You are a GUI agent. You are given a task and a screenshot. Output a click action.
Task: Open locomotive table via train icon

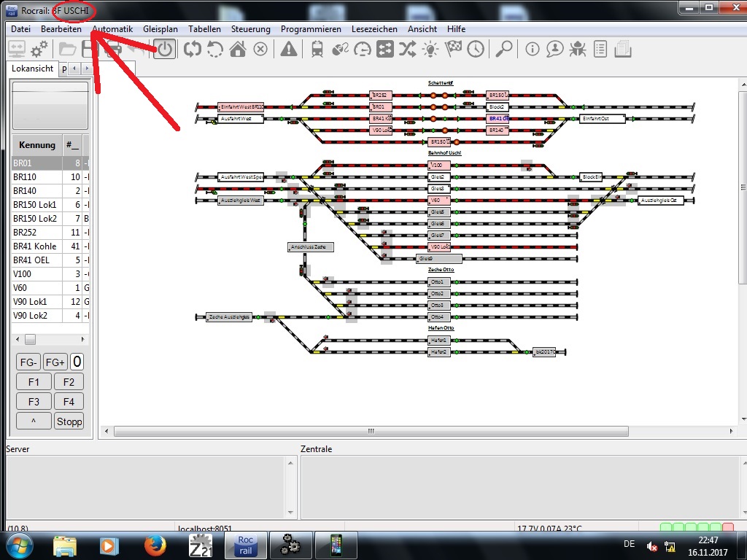tap(317, 49)
